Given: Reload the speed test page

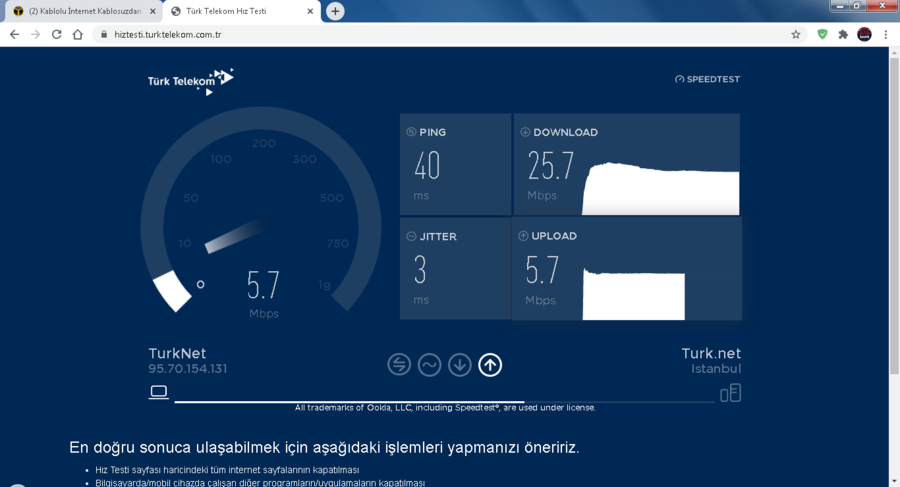Looking at the screenshot, I should (56, 34).
